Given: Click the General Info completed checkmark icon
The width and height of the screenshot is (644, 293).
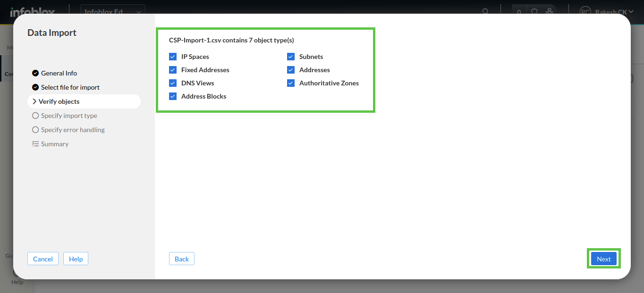Looking at the screenshot, I should (35, 73).
